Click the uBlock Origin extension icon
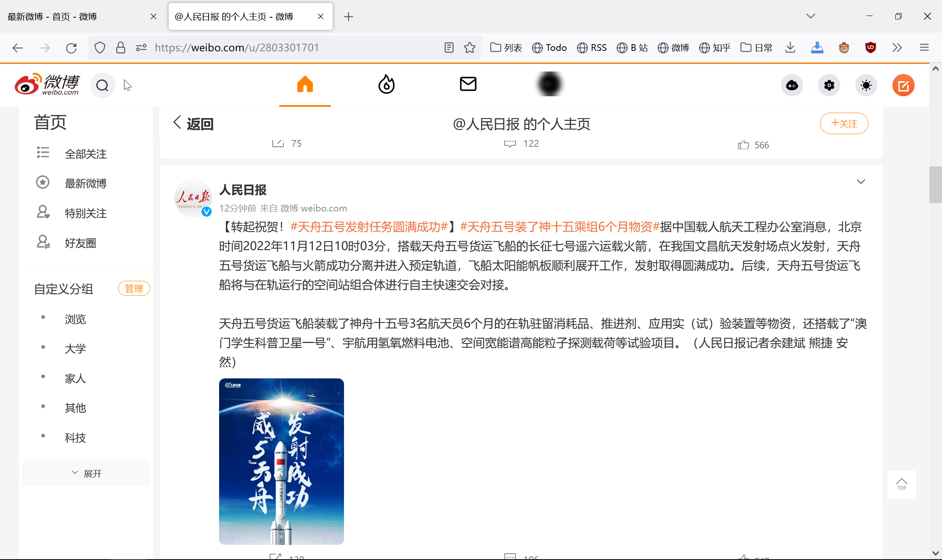 pos(870,48)
